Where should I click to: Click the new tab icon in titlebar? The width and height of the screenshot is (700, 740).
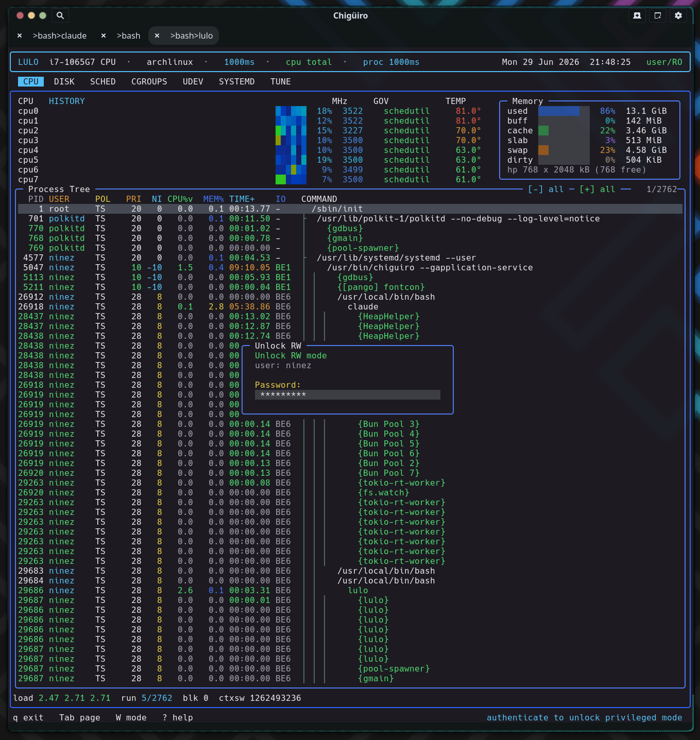(637, 15)
